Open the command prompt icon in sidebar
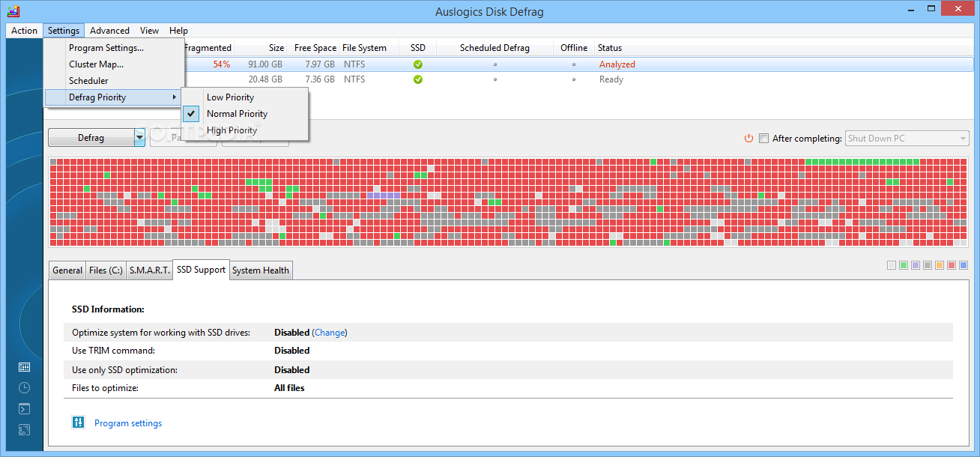The image size is (980, 457). coord(24,409)
